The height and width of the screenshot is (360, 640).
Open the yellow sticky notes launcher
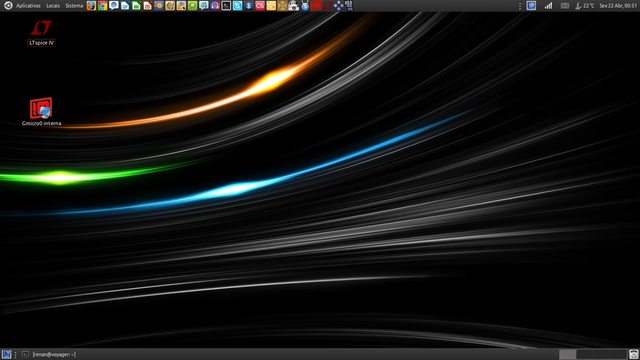click(x=271, y=6)
